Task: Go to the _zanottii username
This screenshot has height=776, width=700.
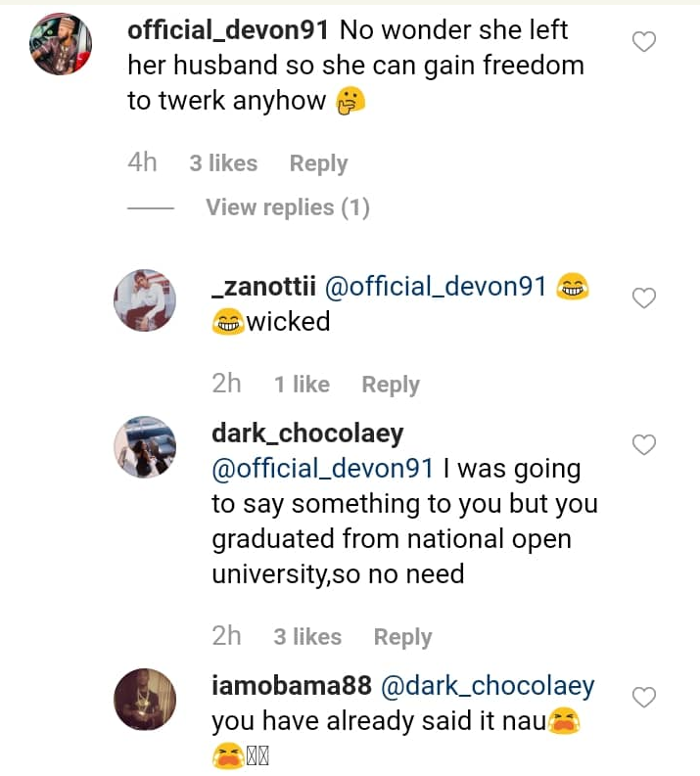Action: click(x=262, y=287)
